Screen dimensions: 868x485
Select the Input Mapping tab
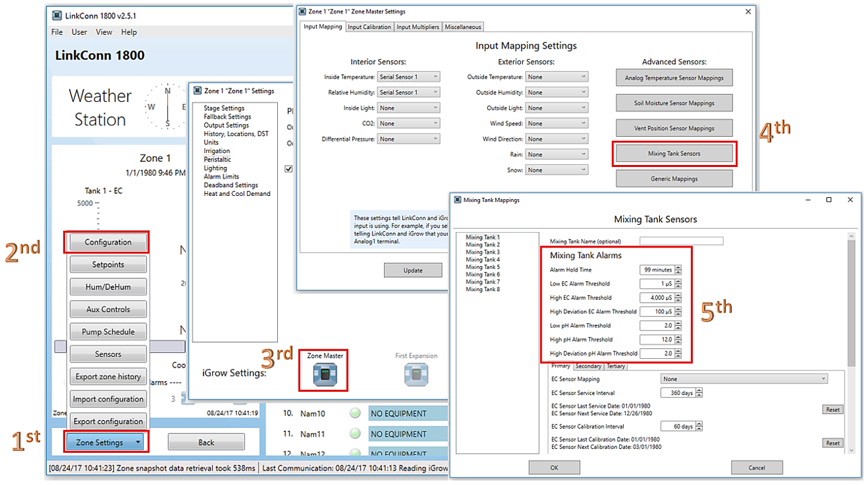(x=322, y=27)
